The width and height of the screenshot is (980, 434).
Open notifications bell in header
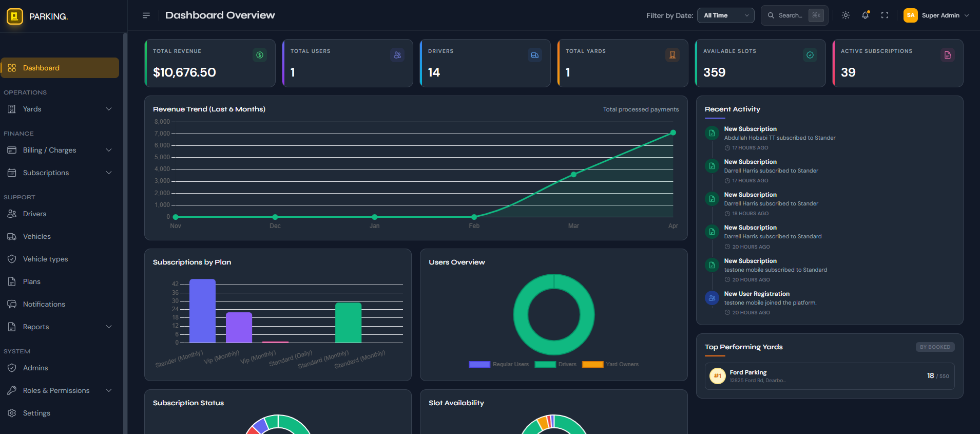pyautogui.click(x=866, y=15)
